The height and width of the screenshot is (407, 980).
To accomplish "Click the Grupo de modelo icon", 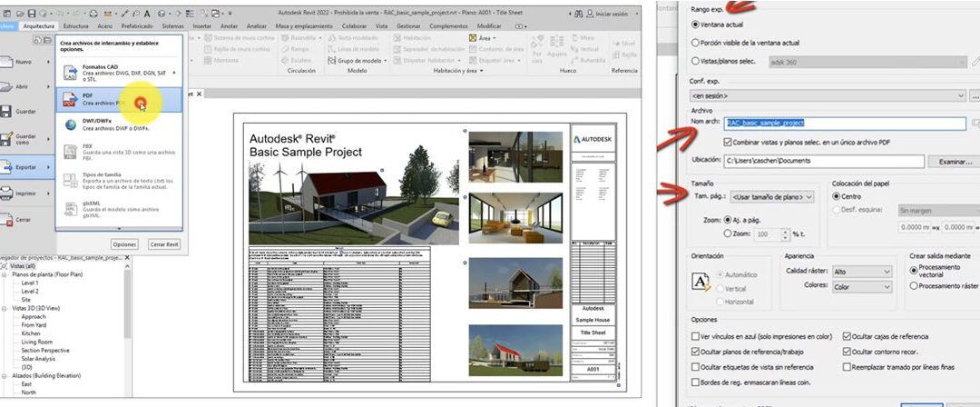I will tap(332, 61).
